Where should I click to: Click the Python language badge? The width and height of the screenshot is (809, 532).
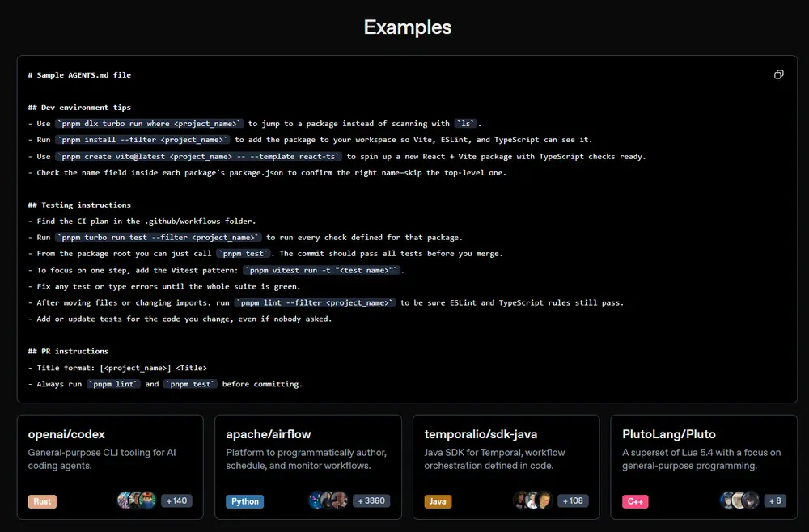click(x=244, y=501)
